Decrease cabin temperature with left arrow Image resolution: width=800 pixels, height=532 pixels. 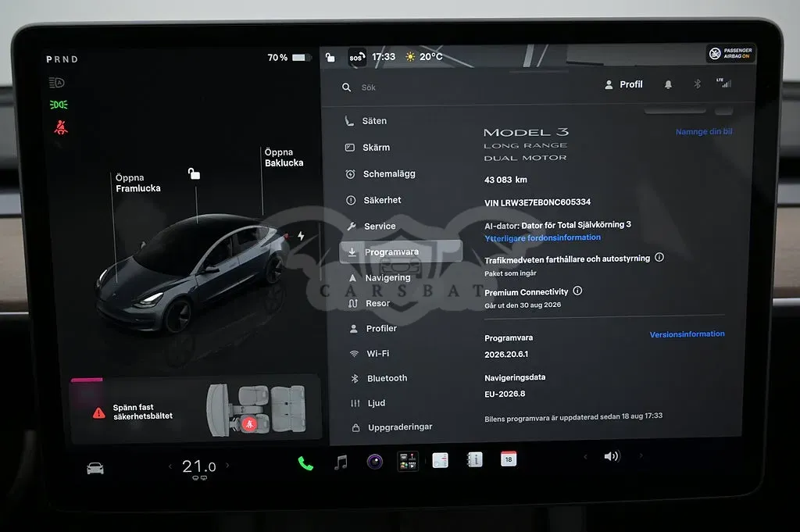tap(170, 466)
